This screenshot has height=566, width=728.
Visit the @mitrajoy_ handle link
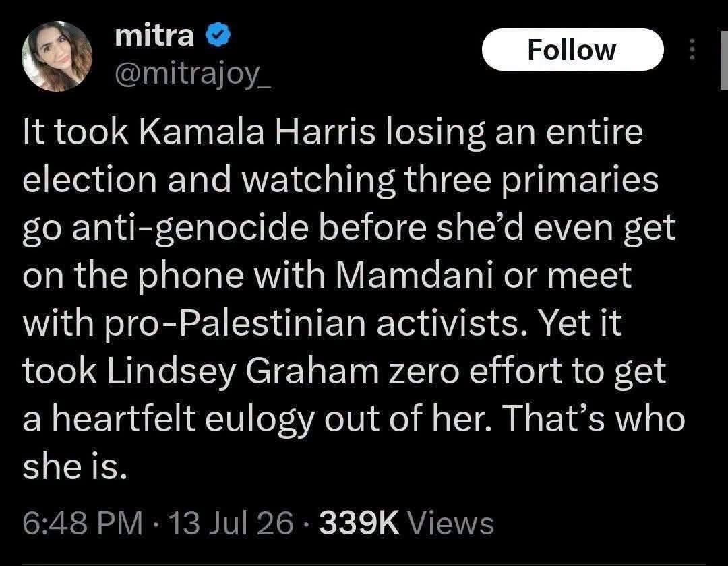[193, 73]
